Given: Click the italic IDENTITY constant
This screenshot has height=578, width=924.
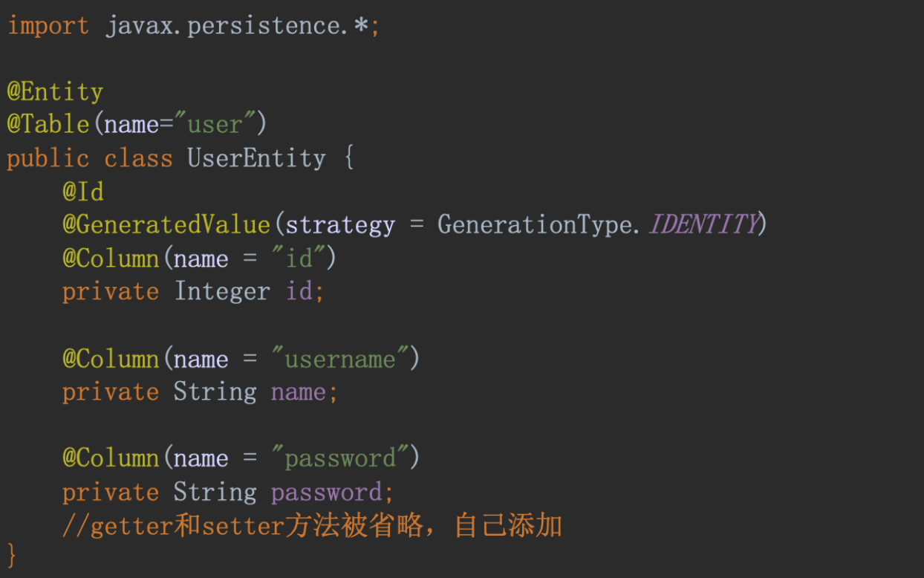Looking at the screenshot, I should 703,224.
